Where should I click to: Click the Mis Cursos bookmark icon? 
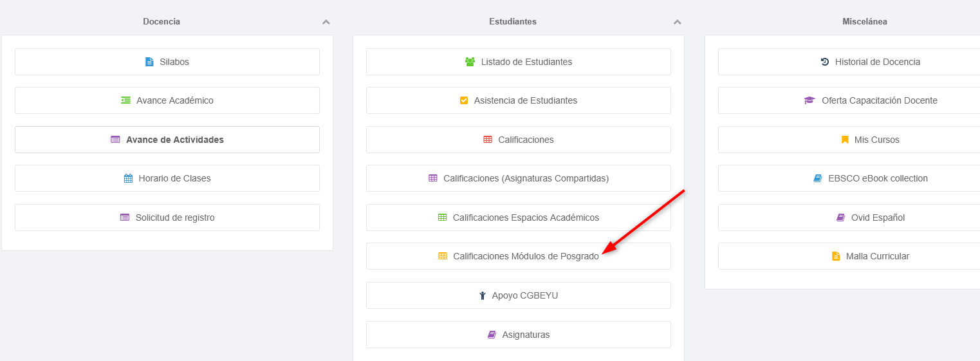point(845,140)
